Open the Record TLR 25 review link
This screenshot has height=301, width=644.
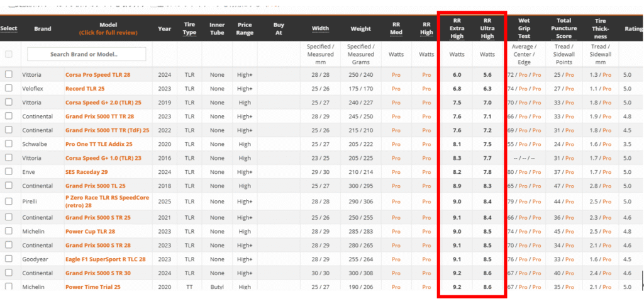coord(86,89)
